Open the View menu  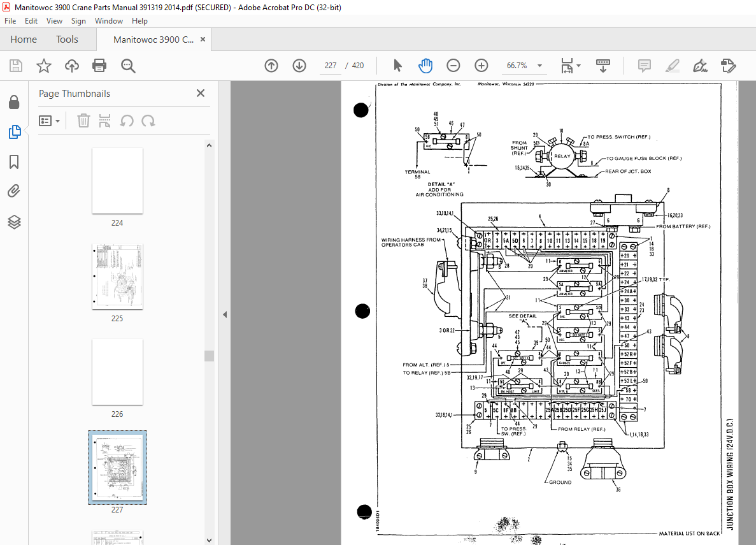click(x=54, y=21)
